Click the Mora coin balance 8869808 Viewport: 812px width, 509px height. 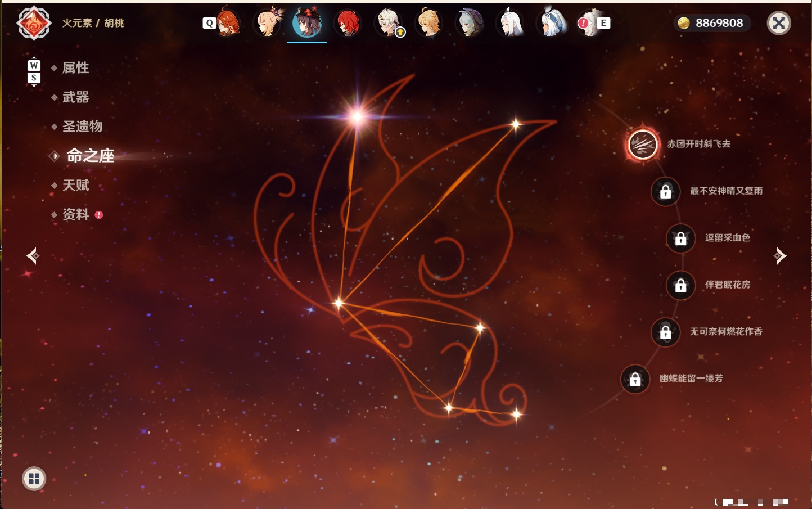tap(712, 23)
